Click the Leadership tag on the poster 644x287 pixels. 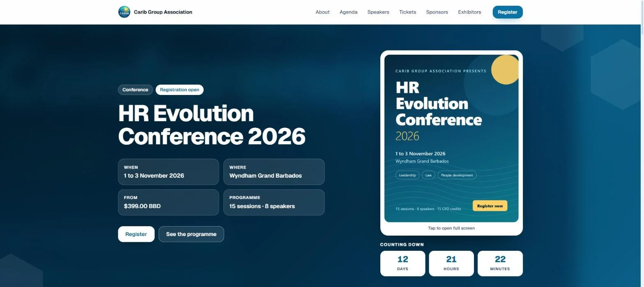click(x=407, y=175)
